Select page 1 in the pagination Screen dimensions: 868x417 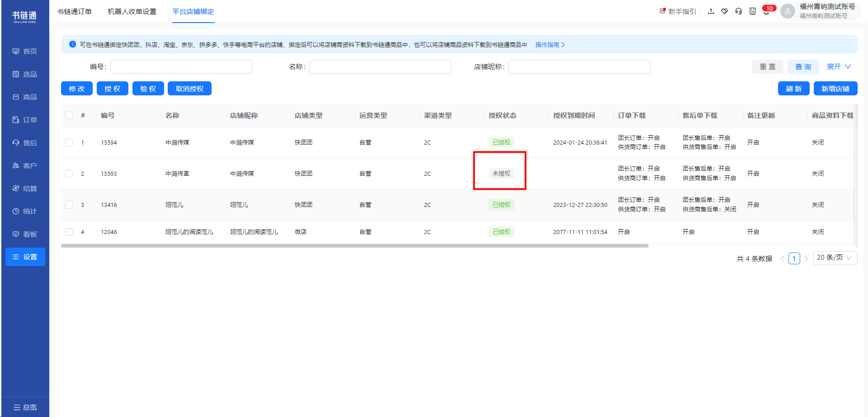tap(794, 258)
